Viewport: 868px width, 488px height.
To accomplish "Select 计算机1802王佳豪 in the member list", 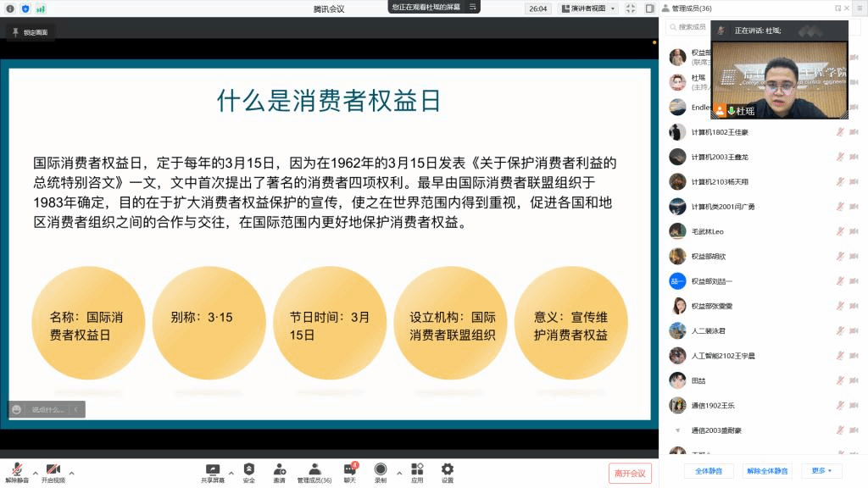I will [x=720, y=132].
